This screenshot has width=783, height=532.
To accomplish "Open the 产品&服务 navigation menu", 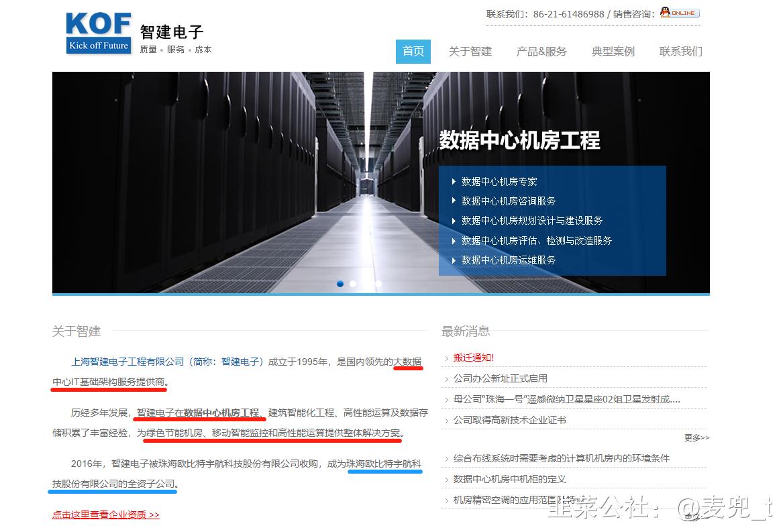I will [x=541, y=52].
